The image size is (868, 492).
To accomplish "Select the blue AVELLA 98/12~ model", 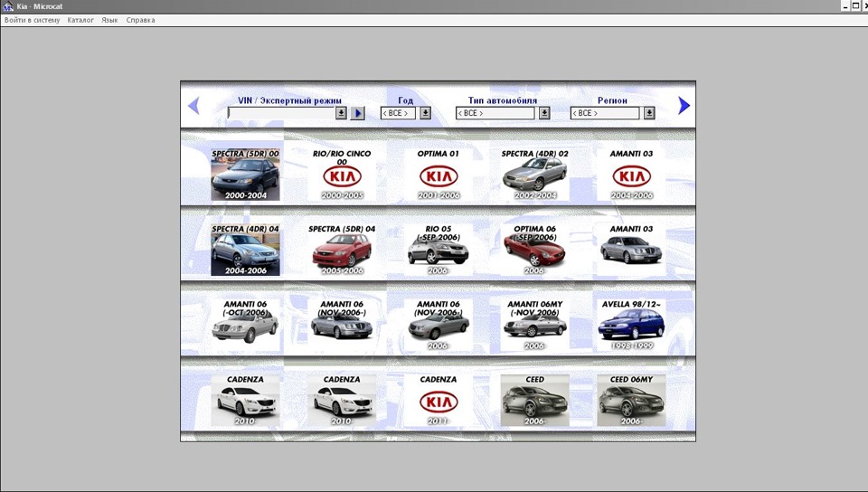I will coord(632,325).
